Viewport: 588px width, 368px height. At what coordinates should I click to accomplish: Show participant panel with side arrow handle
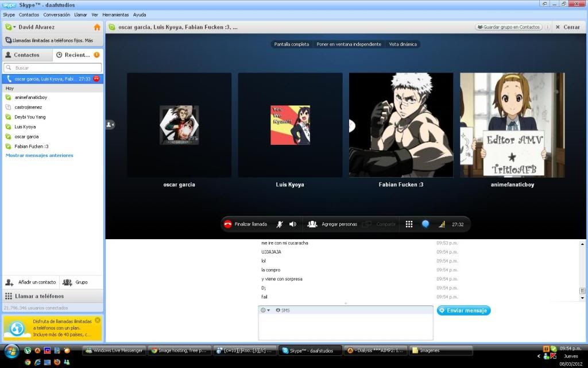click(110, 124)
